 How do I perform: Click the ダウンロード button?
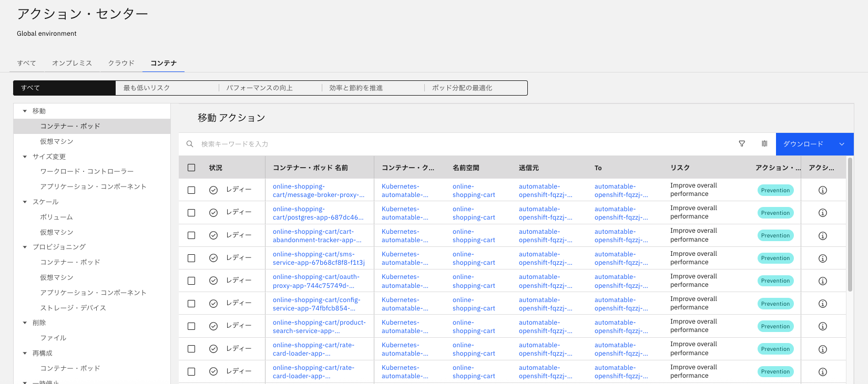[803, 144]
